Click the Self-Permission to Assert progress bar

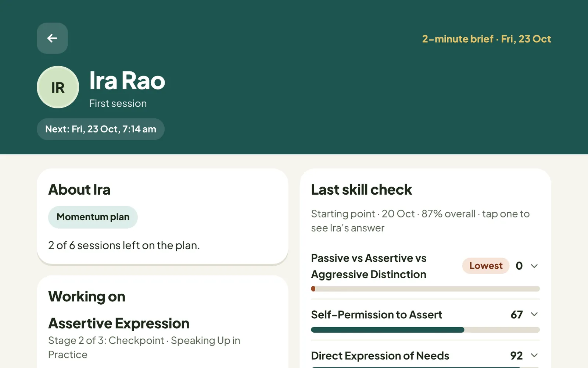[x=425, y=330]
